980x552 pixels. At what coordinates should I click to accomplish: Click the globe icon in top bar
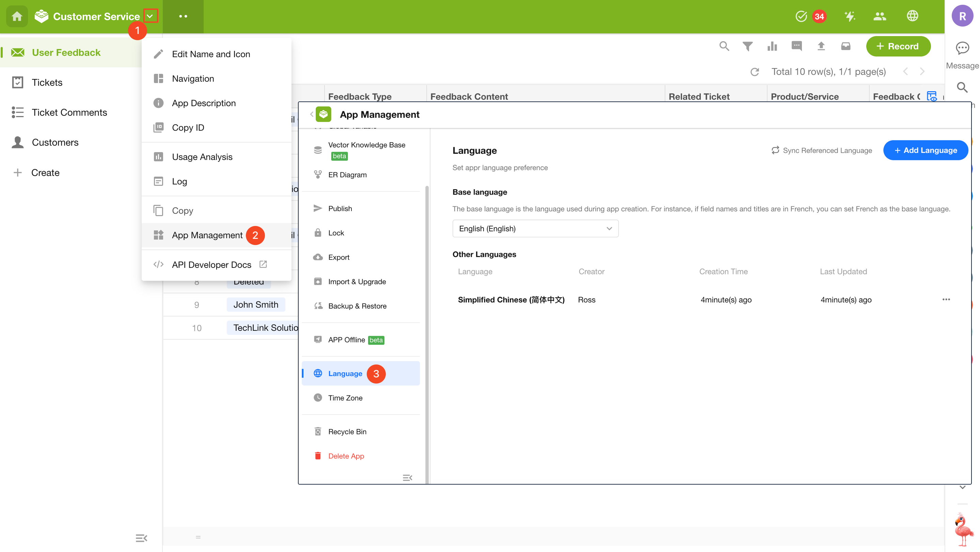point(912,16)
